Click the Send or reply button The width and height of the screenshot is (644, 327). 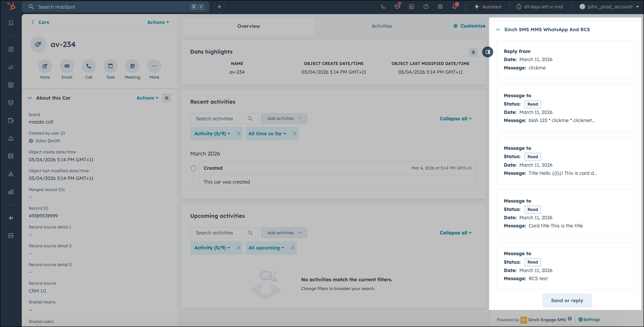[567, 300]
